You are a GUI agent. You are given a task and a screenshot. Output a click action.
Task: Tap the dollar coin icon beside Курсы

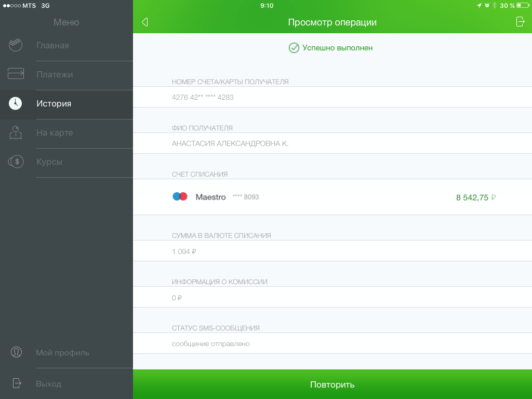(16, 162)
